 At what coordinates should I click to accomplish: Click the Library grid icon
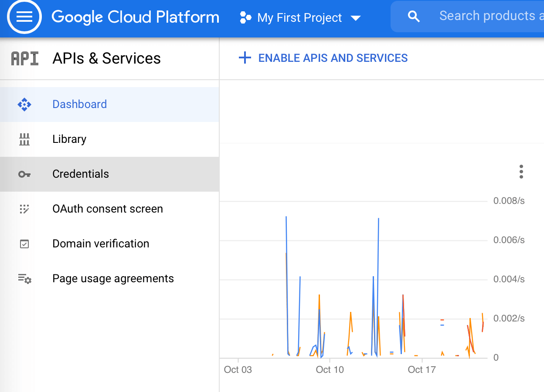pos(24,139)
